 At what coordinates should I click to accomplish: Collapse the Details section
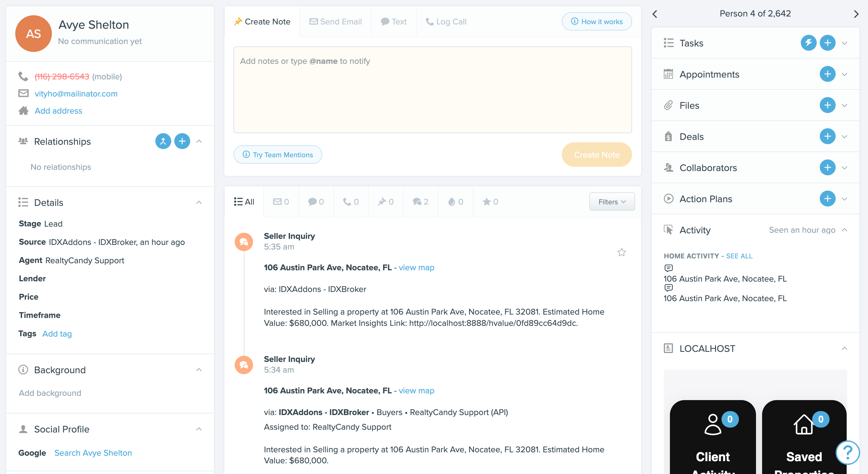[199, 202]
